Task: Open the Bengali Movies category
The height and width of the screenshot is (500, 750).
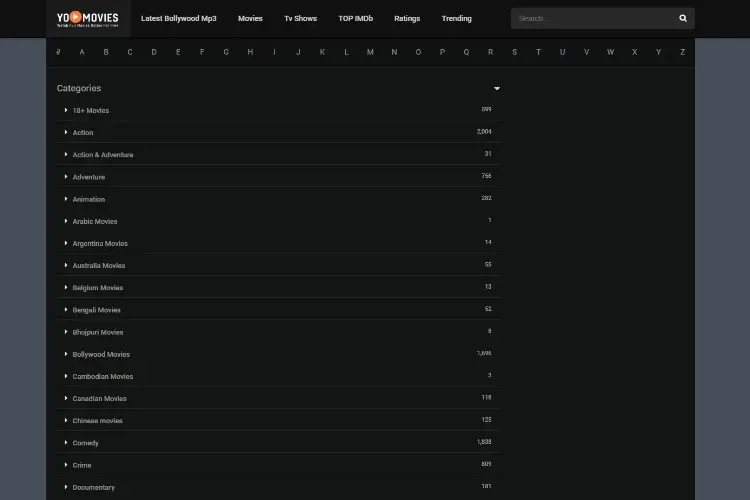Action: click(x=97, y=310)
